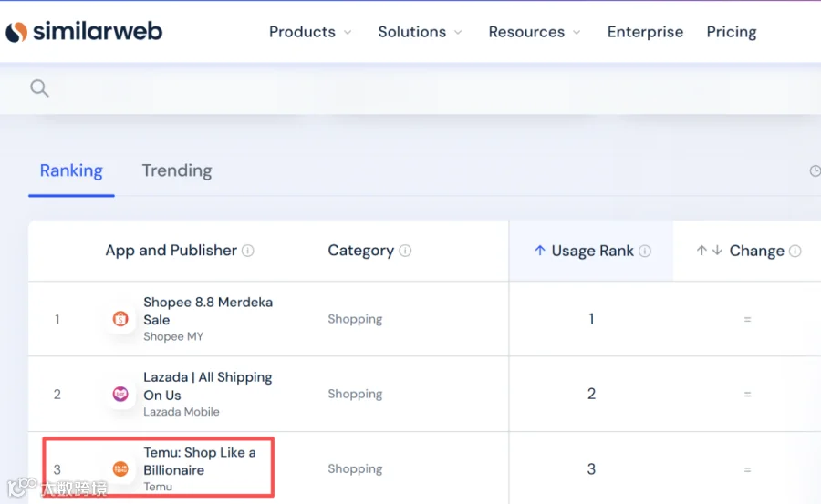Open Temu: Shop Like a Billionaire

[x=200, y=461]
